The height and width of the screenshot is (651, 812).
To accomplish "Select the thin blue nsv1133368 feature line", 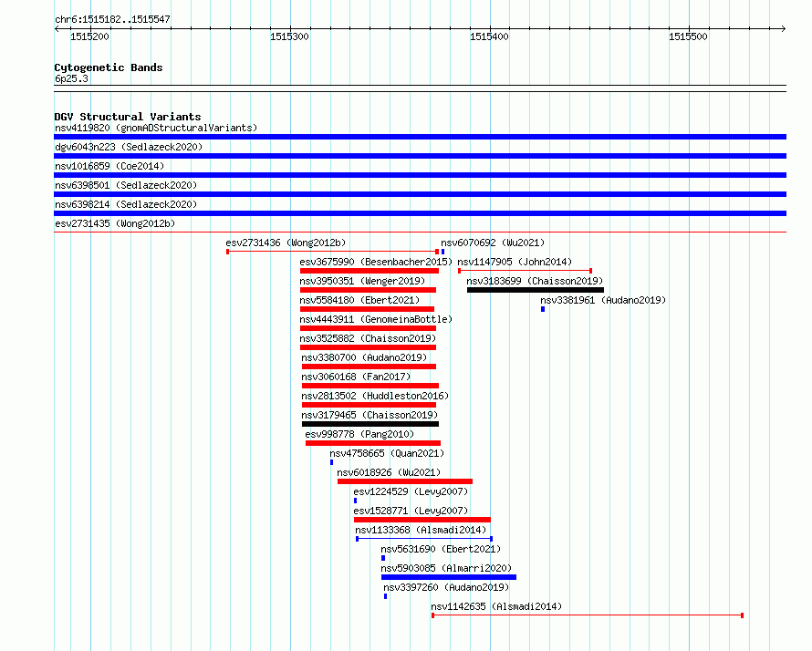I will point(424,539).
